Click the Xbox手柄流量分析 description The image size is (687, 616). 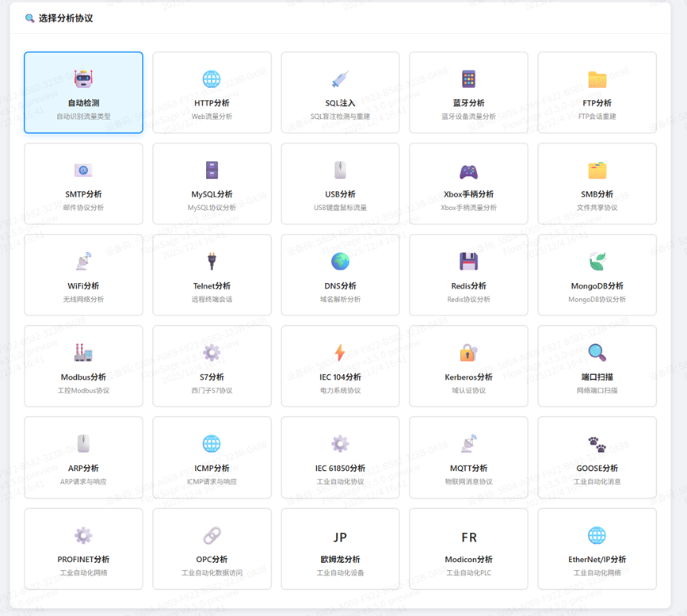pyautogui.click(x=468, y=208)
